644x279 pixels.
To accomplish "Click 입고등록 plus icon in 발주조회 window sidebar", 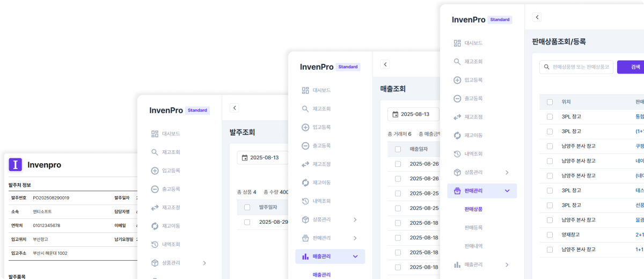I will click(155, 171).
